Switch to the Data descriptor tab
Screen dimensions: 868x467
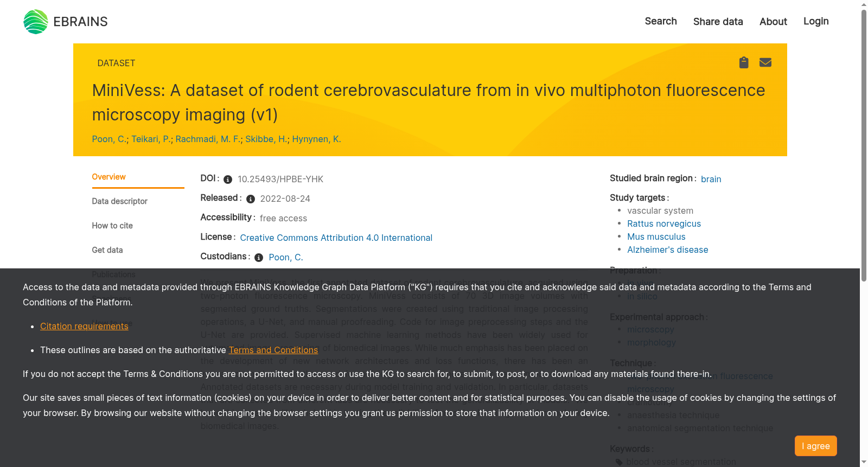tap(119, 201)
